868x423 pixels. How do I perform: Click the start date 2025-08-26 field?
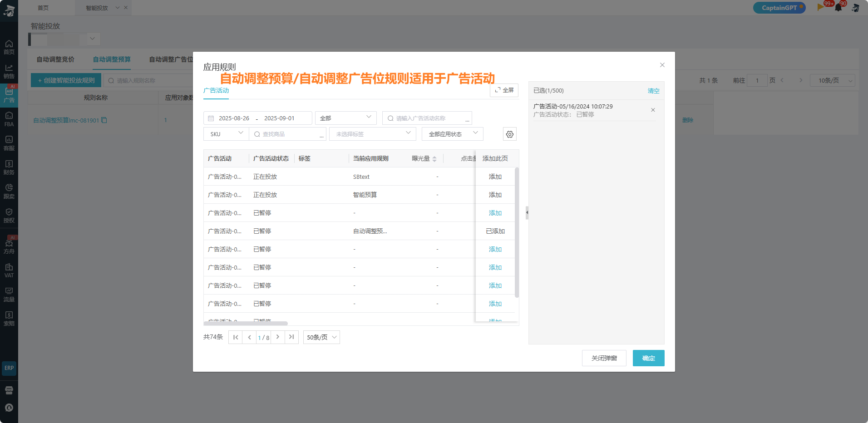234,118
